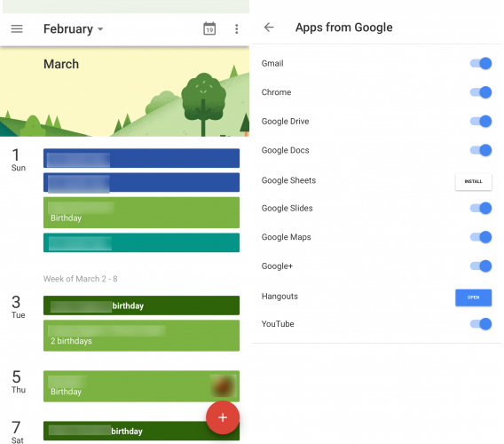Screen dimensions: 504x444
Task: Open second blue event on March 1
Action: tap(141, 182)
